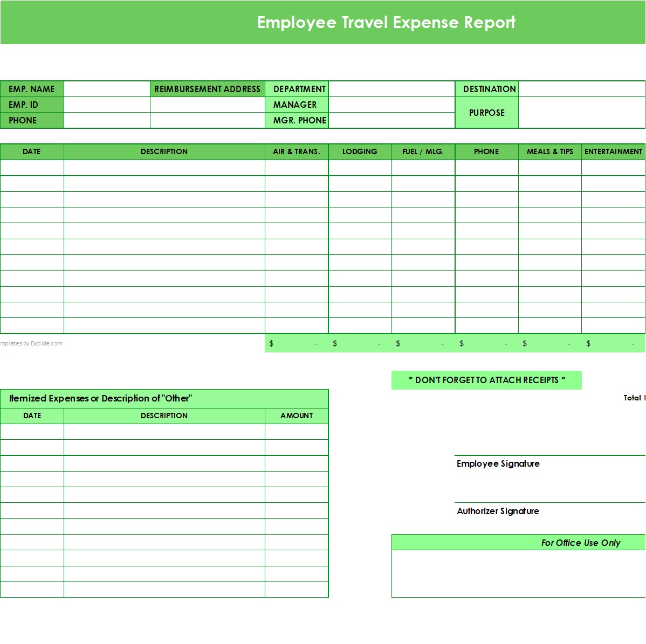Image resolution: width=646 pixels, height=644 pixels.
Task: Click the ENTERTAINMENT total cell
Action: click(613, 343)
